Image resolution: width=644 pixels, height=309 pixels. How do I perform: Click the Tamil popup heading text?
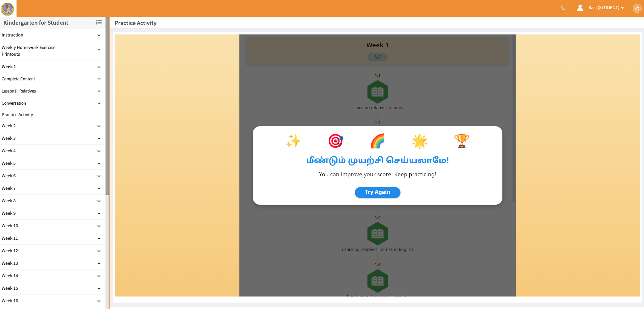(378, 160)
